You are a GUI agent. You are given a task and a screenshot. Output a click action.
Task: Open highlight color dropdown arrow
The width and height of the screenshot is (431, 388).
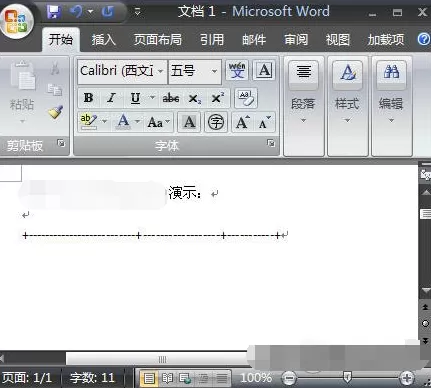click(104, 121)
